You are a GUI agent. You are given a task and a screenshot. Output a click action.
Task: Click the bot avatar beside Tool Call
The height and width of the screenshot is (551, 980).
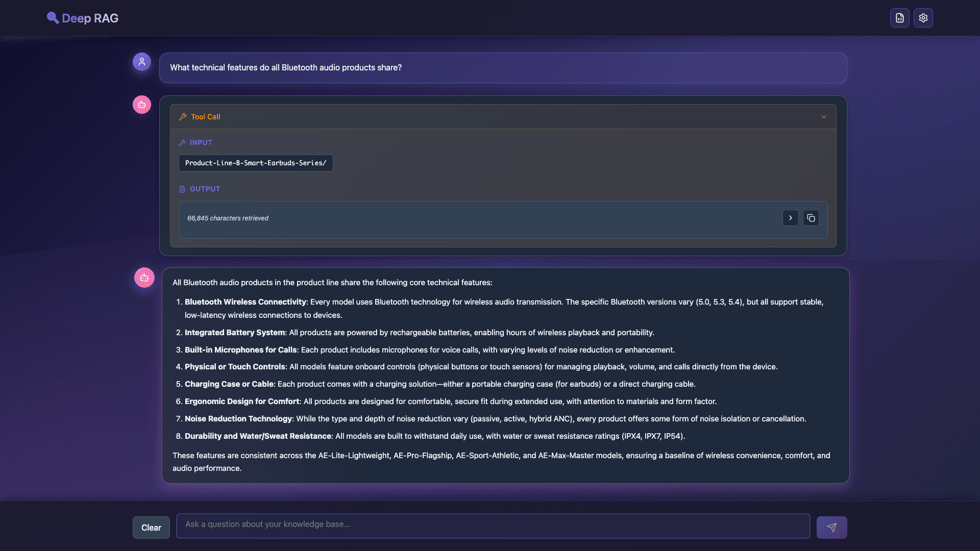point(142,105)
